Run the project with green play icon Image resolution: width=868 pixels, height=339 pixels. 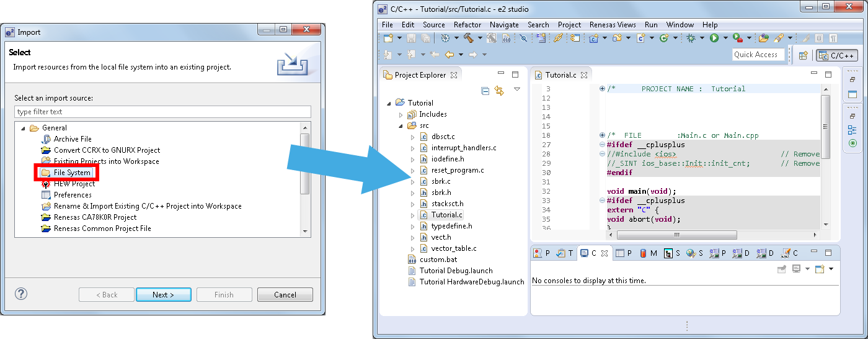coord(714,38)
